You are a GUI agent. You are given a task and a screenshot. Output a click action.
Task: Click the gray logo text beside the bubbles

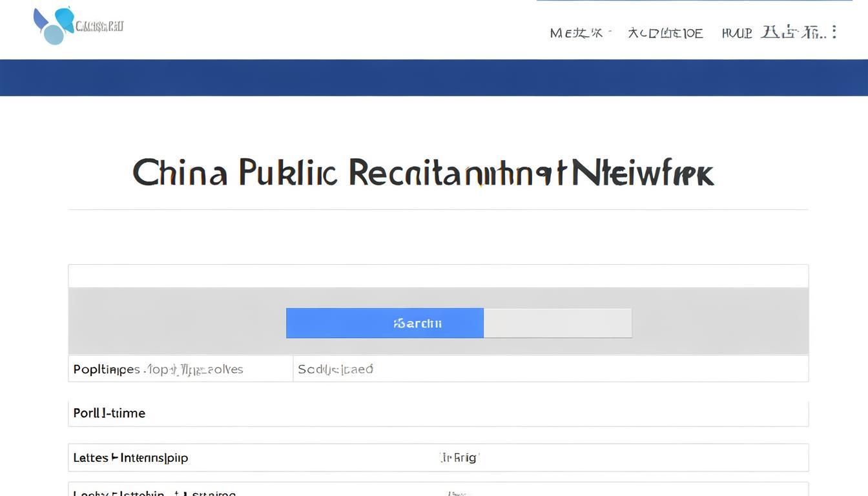click(99, 26)
